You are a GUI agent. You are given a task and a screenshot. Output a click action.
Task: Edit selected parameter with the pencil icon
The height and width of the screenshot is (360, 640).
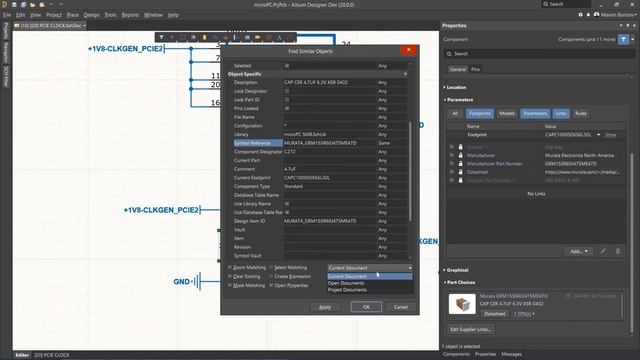coord(603,251)
